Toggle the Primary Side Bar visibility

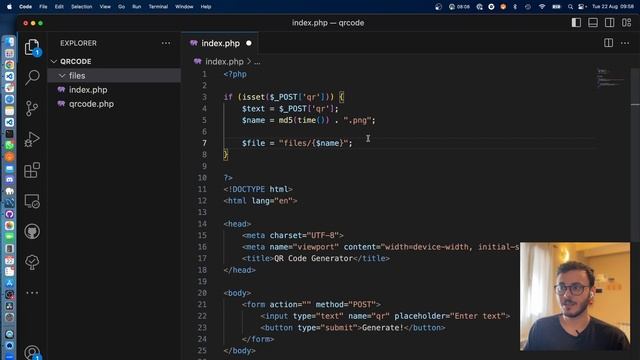coord(576,23)
